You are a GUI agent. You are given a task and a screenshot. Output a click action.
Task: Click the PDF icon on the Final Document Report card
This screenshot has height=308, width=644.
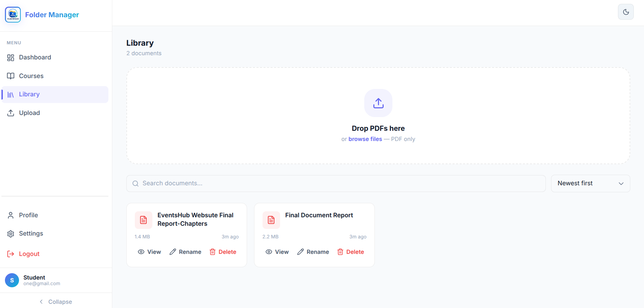[x=271, y=220]
